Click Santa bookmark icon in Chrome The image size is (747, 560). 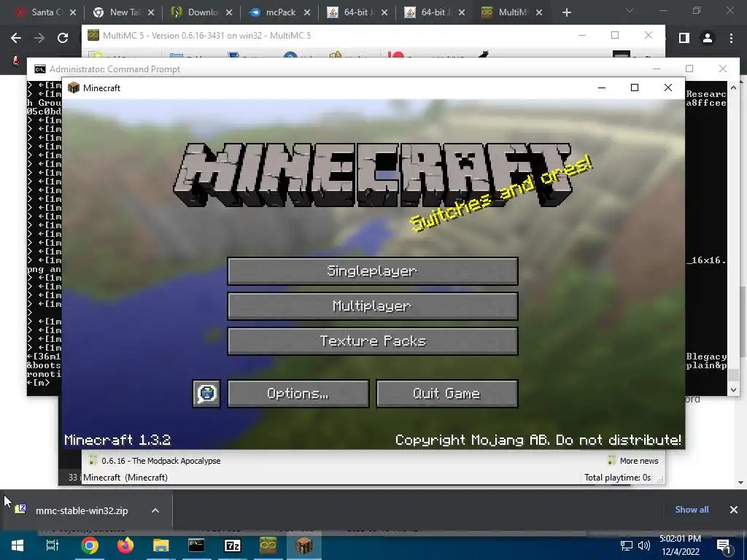[16, 61]
